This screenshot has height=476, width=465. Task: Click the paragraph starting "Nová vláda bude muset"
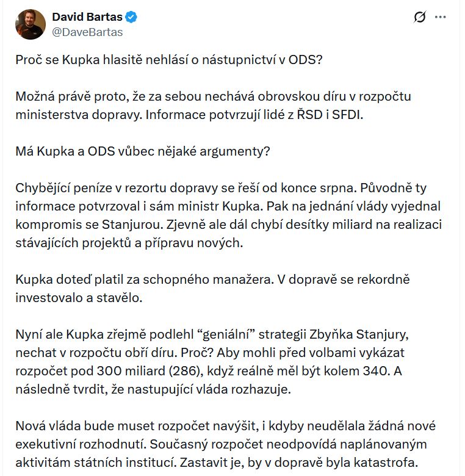[x=226, y=443]
